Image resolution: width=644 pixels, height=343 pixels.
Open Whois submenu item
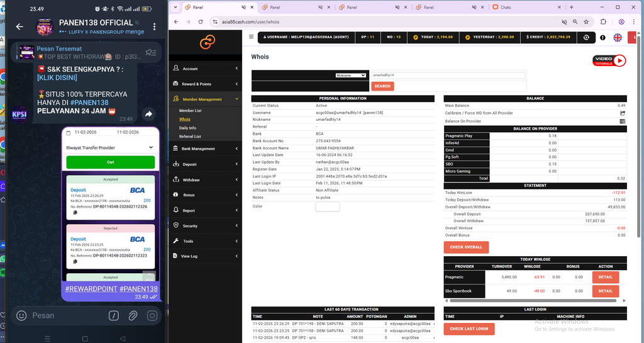pyautogui.click(x=184, y=119)
